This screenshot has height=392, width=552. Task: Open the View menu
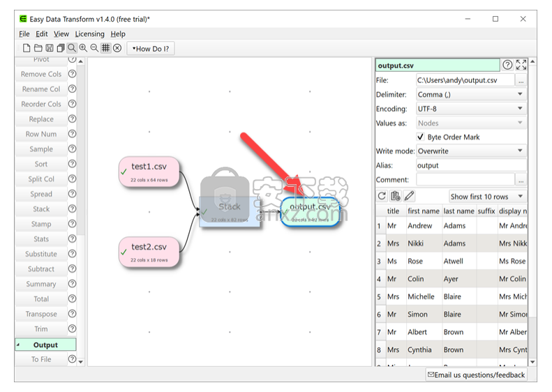point(61,33)
